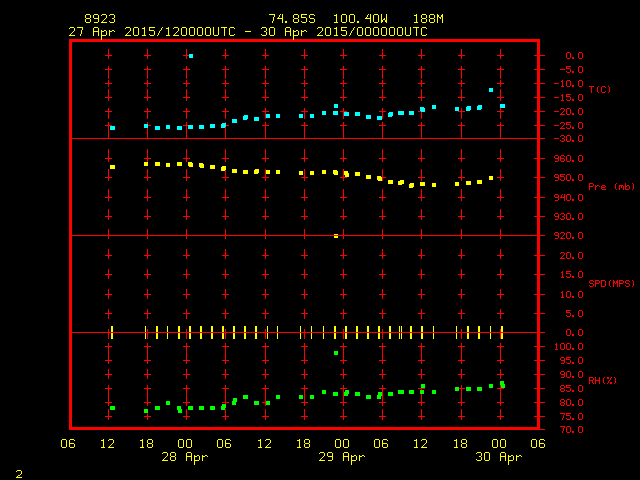Click the start timestamp 27 Apr 2015/120000UTC
Screen dimensions: 640x480
coord(152,32)
